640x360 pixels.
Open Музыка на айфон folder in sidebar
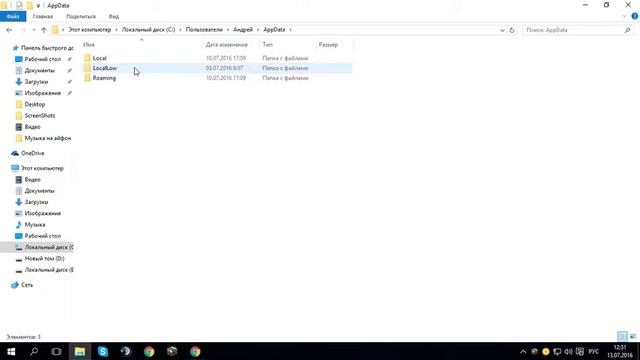pyautogui.click(x=47, y=138)
